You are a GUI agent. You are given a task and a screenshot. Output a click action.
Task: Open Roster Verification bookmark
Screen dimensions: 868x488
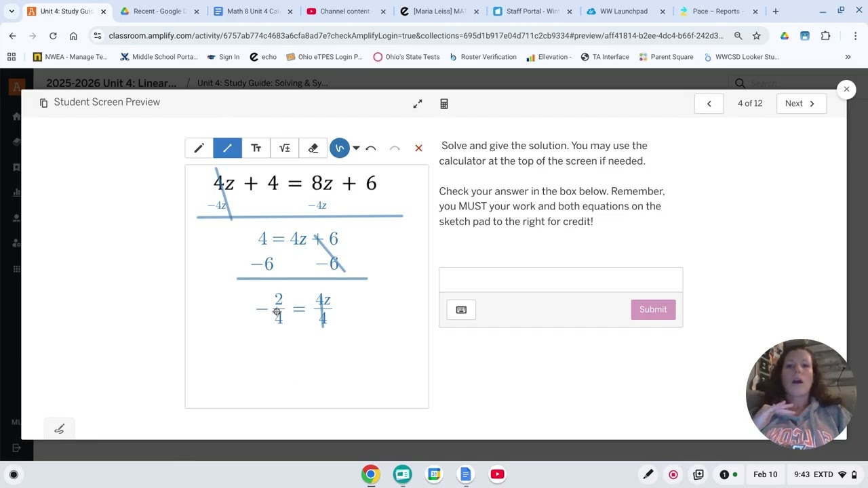click(482, 57)
